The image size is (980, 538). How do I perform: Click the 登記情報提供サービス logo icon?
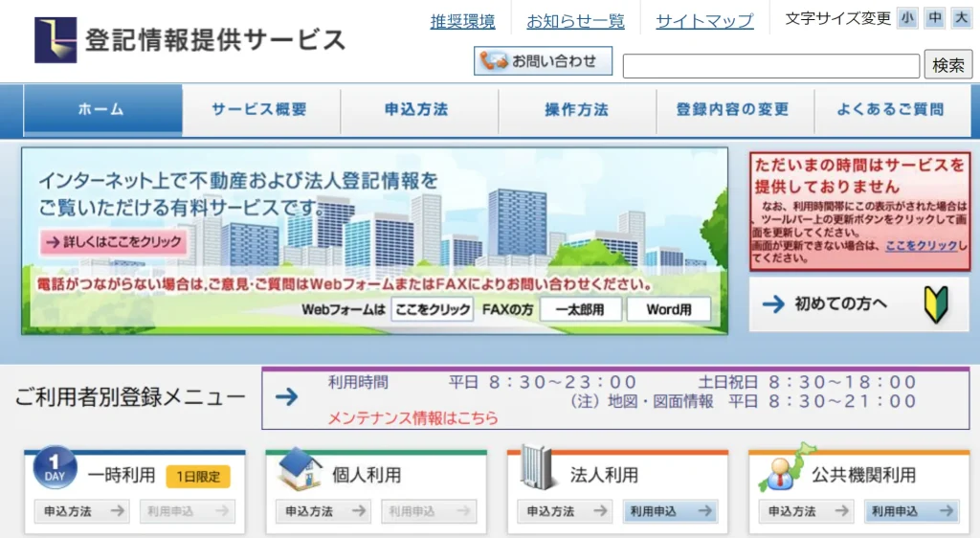pyautogui.click(x=56, y=40)
